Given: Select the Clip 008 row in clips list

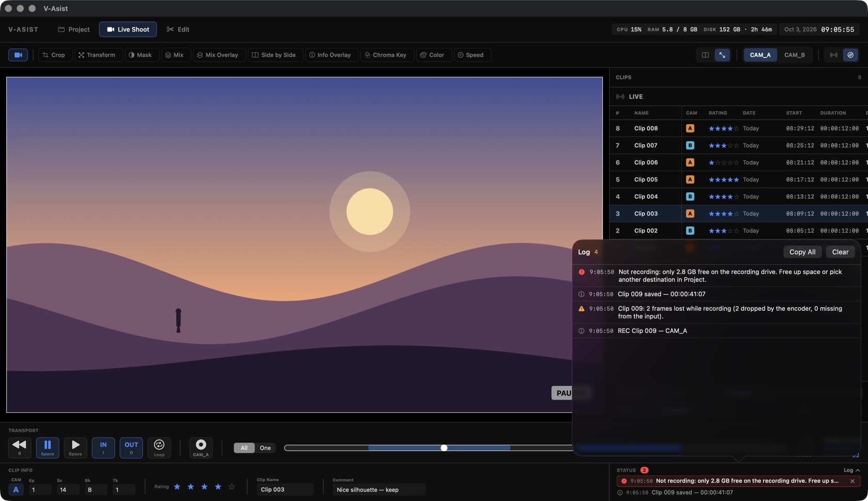Looking at the screenshot, I should (738, 128).
